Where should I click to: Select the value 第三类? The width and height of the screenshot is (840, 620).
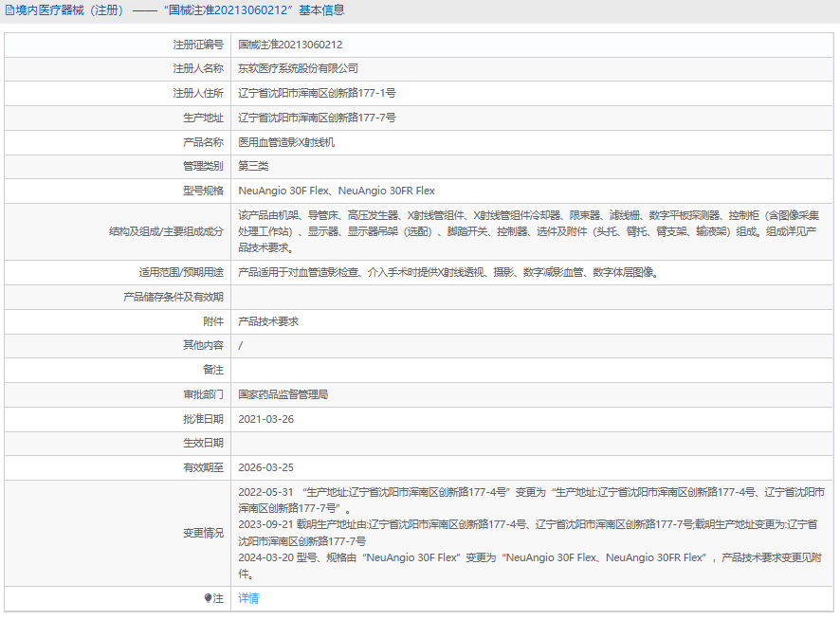coord(253,166)
